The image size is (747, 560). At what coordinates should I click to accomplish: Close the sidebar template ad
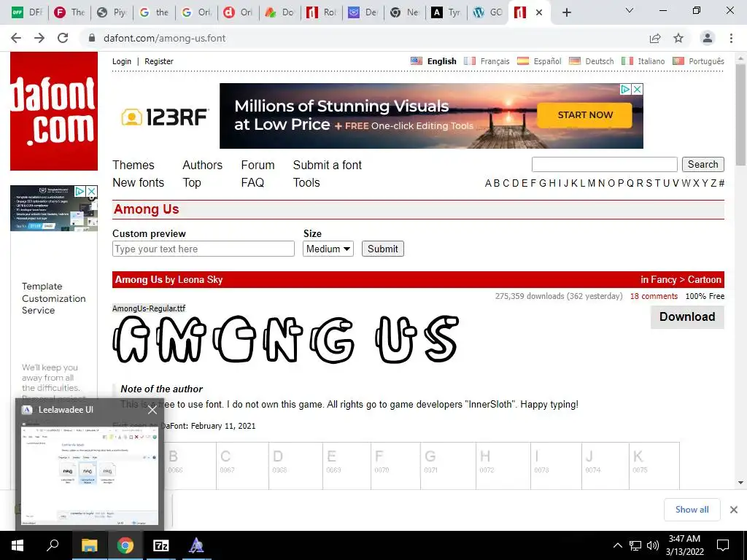click(91, 192)
